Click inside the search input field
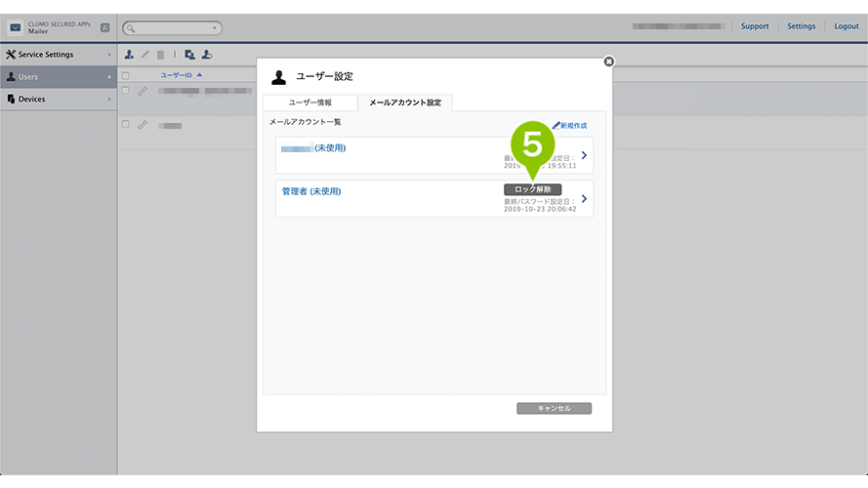This screenshot has height=488, width=868. 173,28
